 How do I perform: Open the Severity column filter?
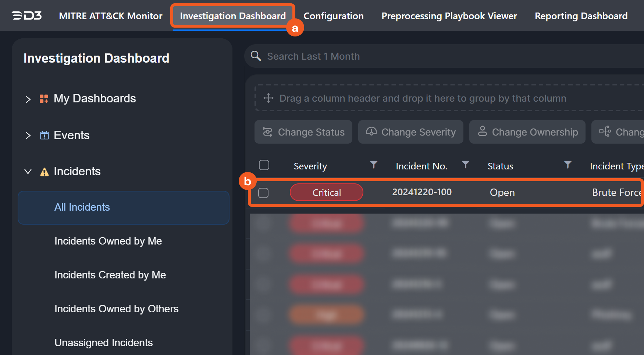(x=374, y=165)
